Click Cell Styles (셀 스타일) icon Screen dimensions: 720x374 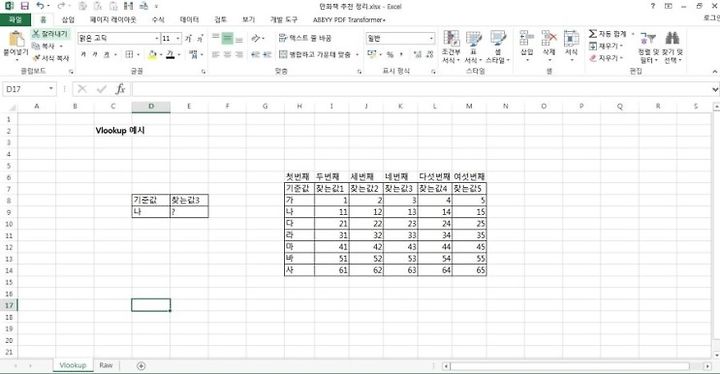click(x=498, y=39)
